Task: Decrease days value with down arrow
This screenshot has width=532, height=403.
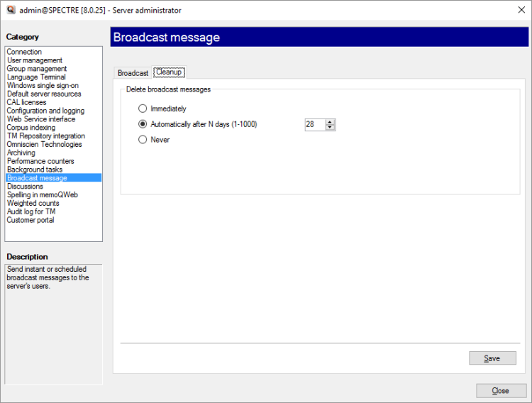Action: click(330, 128)
